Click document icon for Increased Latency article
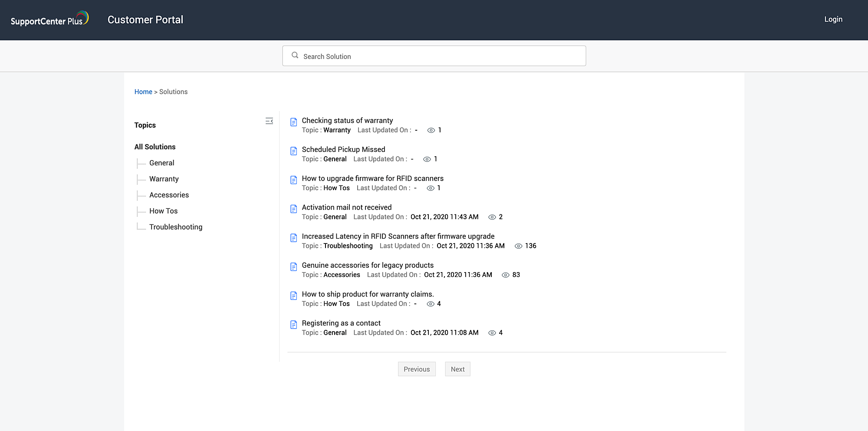The height and width of the screenshot is (431, 868). [x=294, y=238]
